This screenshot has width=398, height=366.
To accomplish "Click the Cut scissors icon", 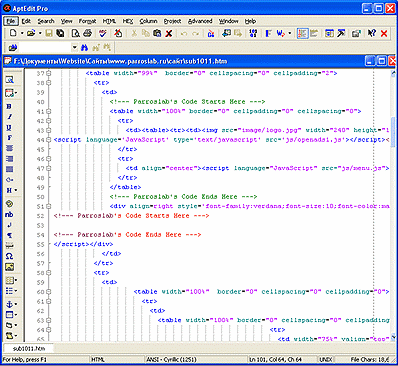I will click(134, 33).
